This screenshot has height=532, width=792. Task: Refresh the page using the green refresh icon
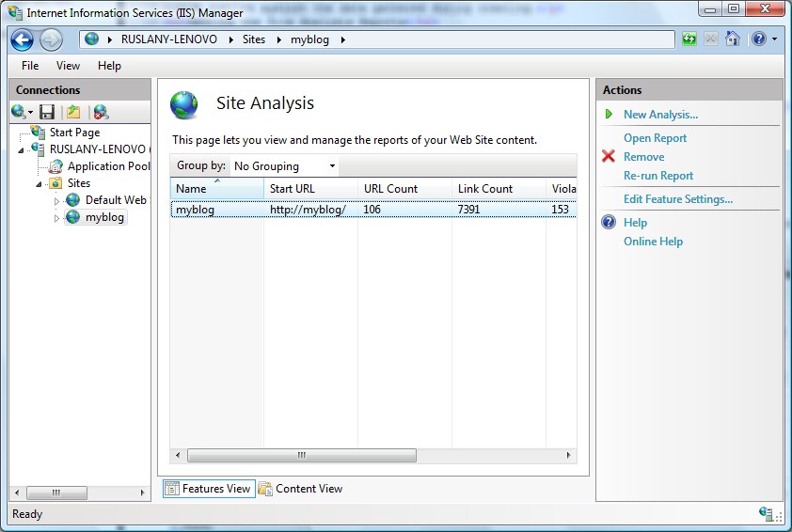click(689, 39)
